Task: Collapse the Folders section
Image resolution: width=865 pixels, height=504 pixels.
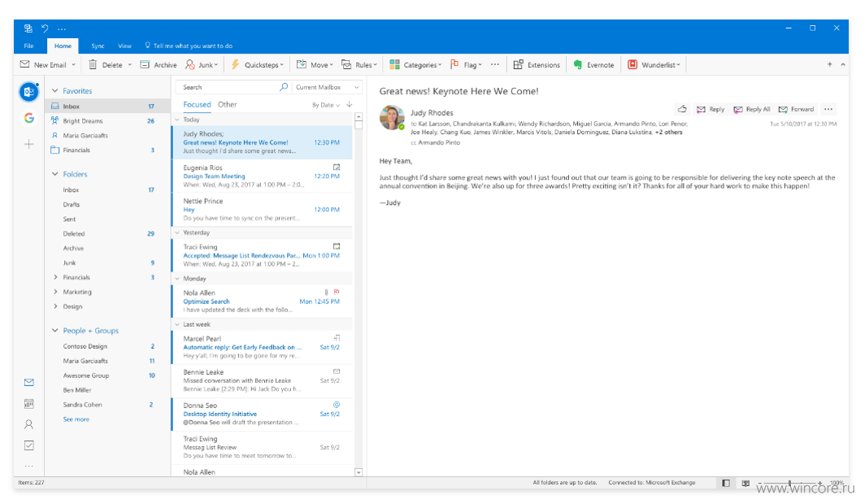Action: click(x=55, y=174)
